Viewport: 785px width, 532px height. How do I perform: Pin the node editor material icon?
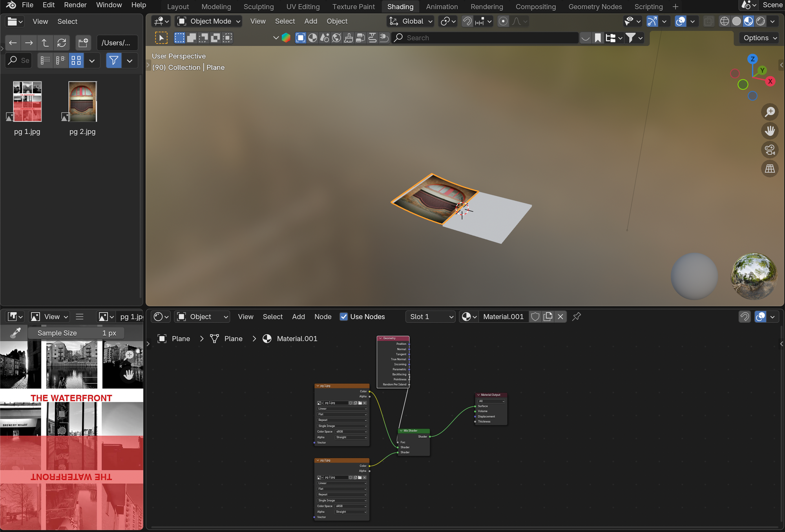click(x=576, y=317)
